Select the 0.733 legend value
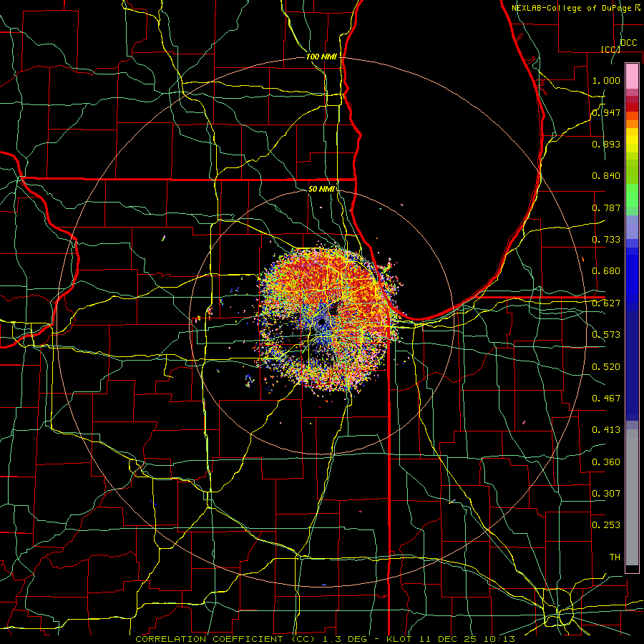This screenshot has height=644, width=644. click(606, 240)
